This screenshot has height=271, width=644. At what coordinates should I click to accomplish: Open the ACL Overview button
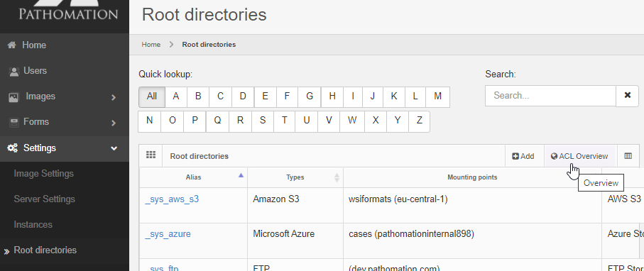(579, 156)
